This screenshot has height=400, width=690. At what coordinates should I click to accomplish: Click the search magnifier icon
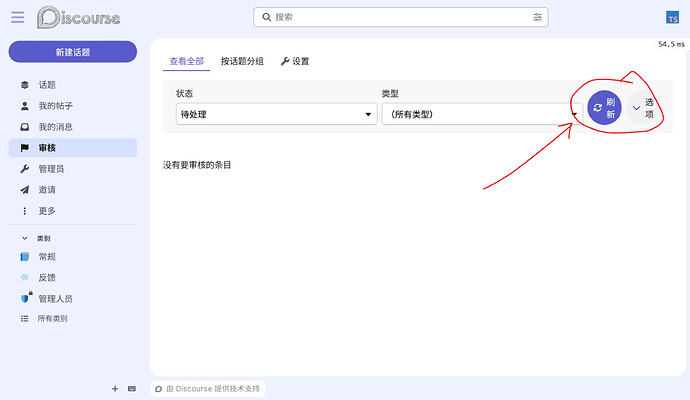tap(267, 17)
